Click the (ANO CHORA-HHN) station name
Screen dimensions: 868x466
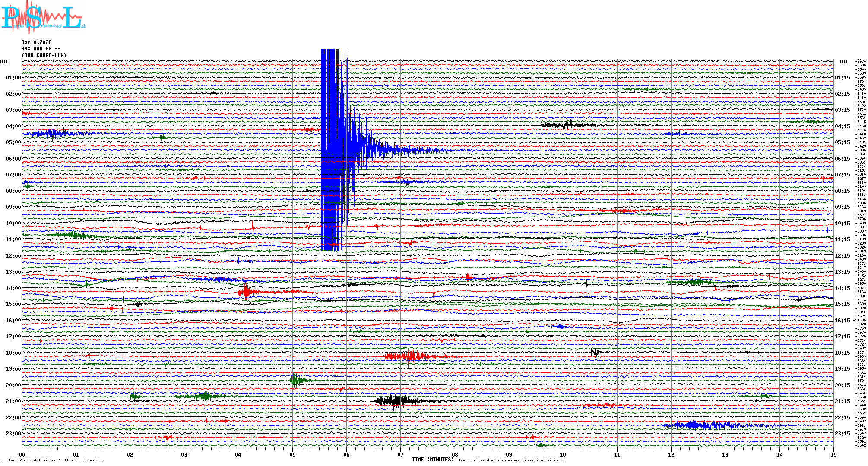[x=44, y=55]
